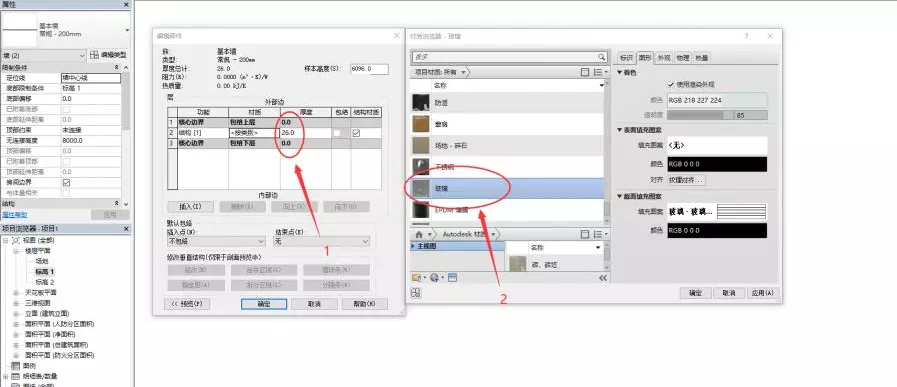Screen dimensions: 897x387
Task: Click the 纹理对齐 alignment button
Action: [686, 180]
